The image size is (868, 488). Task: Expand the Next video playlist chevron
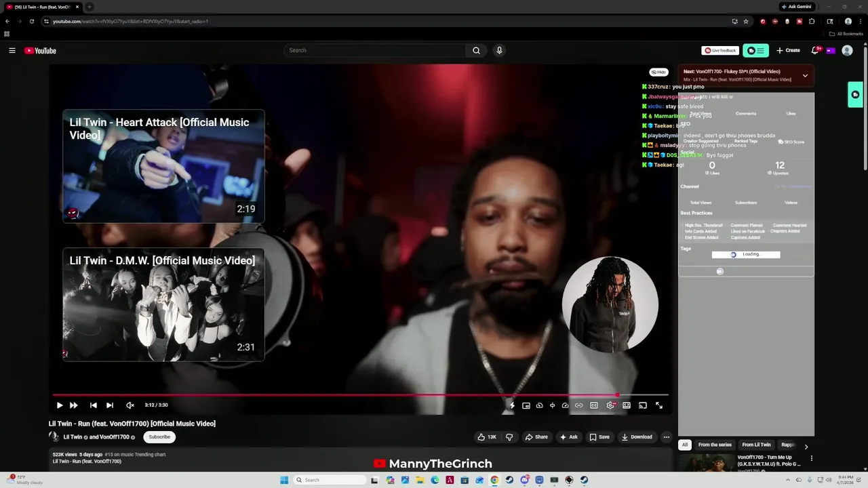coord(805,76)
